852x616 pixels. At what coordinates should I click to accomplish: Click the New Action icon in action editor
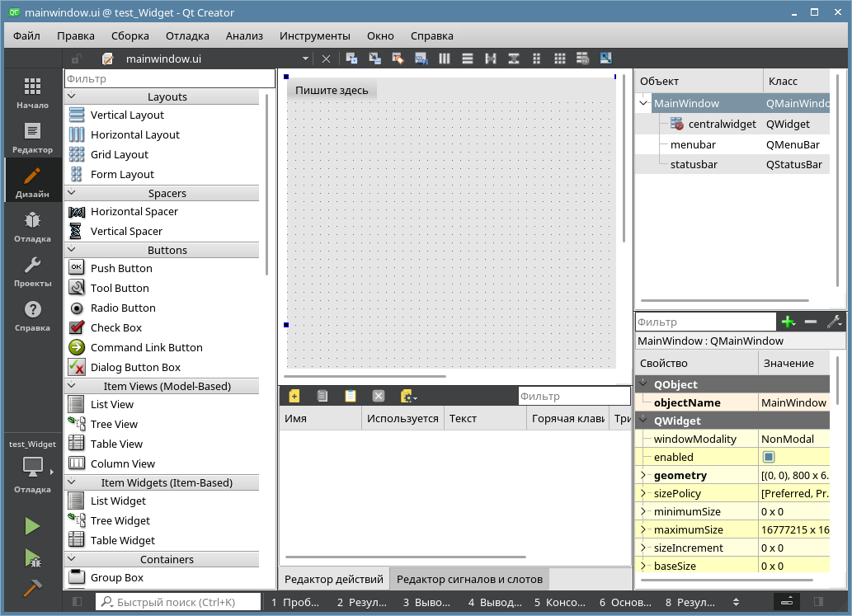click(294, 396)
